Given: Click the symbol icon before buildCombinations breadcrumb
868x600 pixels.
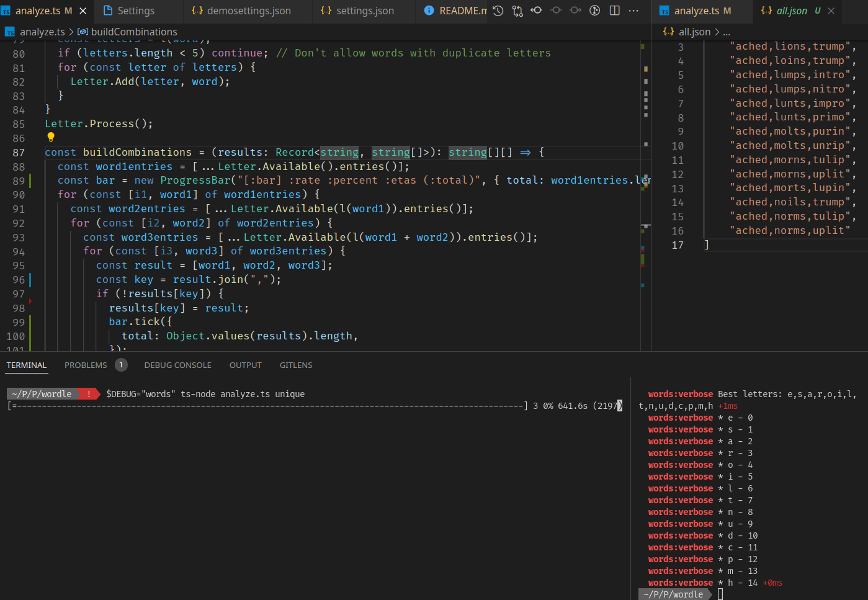Looking at the screenshot, I should tap(83, 32).
